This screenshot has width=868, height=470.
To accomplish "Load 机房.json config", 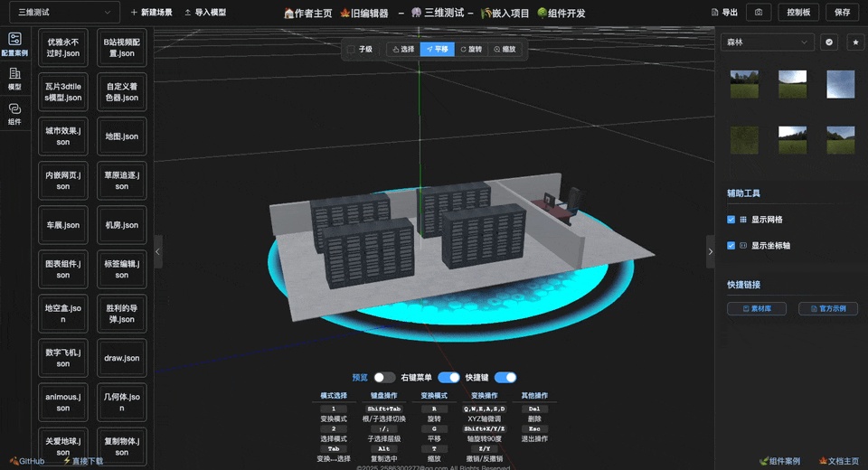I will click(122, 225).
